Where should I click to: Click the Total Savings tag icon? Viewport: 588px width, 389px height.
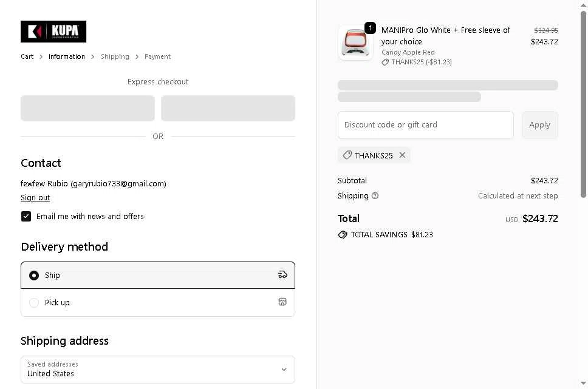pos(343,235)
